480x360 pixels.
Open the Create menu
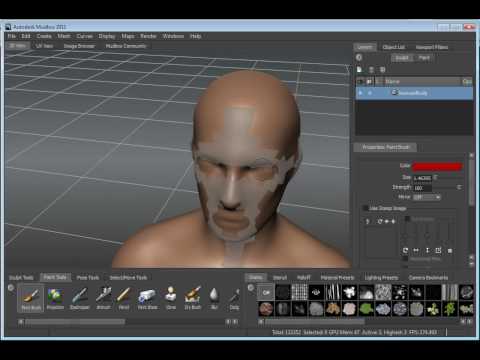[x=44, y=36]
